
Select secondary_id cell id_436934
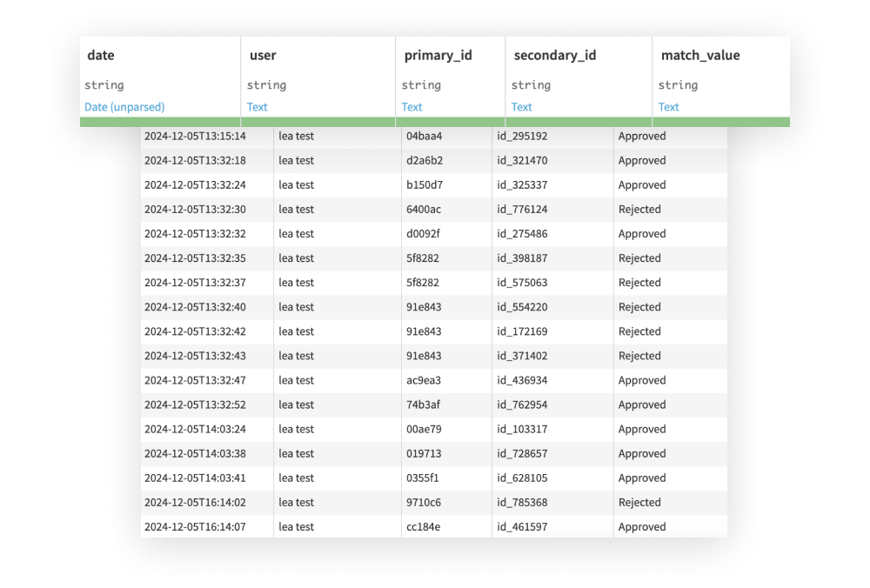(522, 380)
